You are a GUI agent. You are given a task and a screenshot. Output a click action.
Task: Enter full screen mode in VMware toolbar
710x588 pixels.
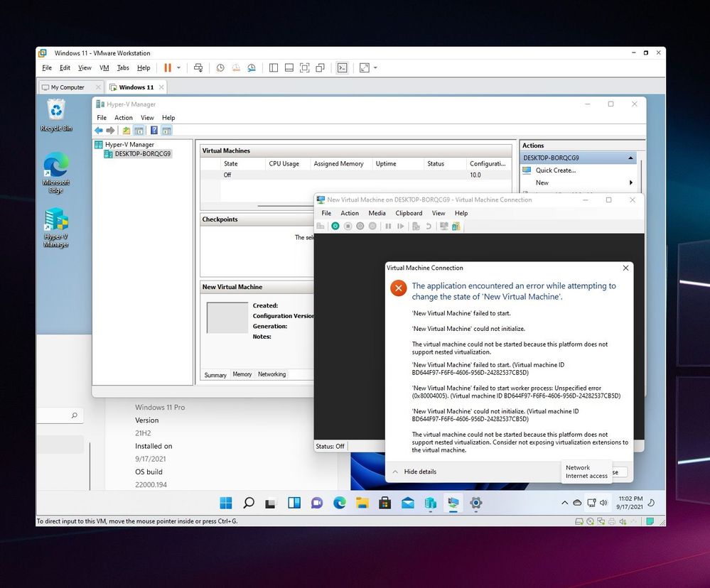305,68
